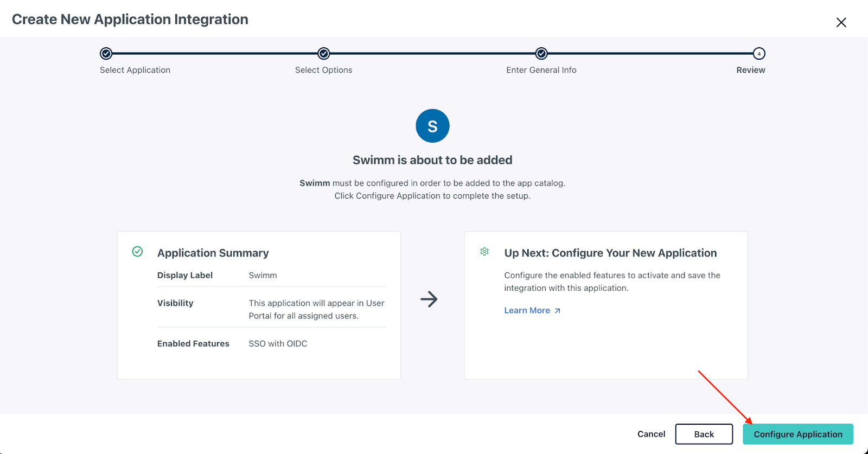Go back with the Back button
The width and height of the screenshot is (868, 454).
pyautogui.click(x=704, y=434)
